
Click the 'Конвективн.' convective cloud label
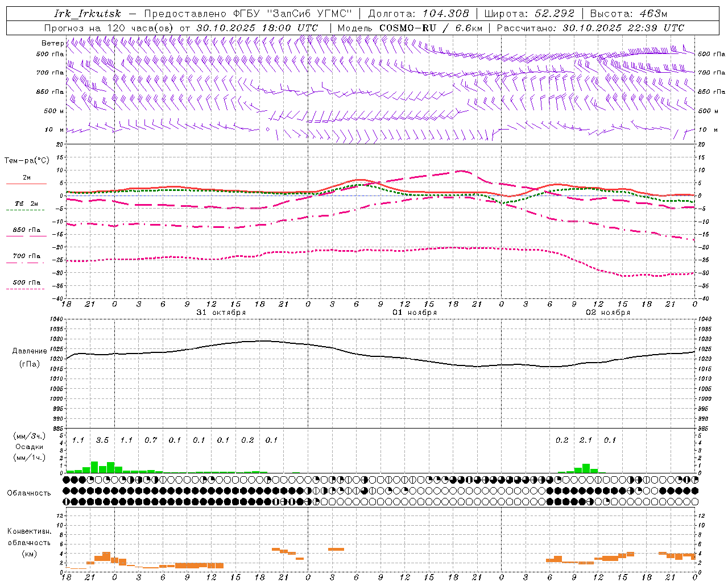(29, 531)
